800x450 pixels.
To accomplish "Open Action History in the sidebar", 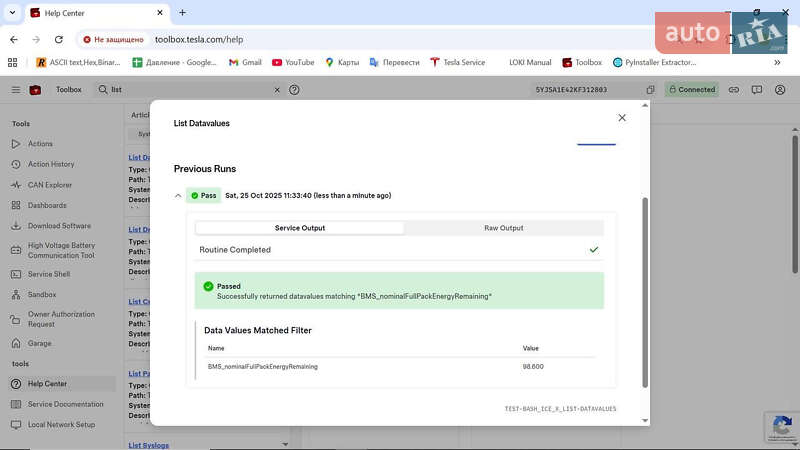I will pos(50,164).
